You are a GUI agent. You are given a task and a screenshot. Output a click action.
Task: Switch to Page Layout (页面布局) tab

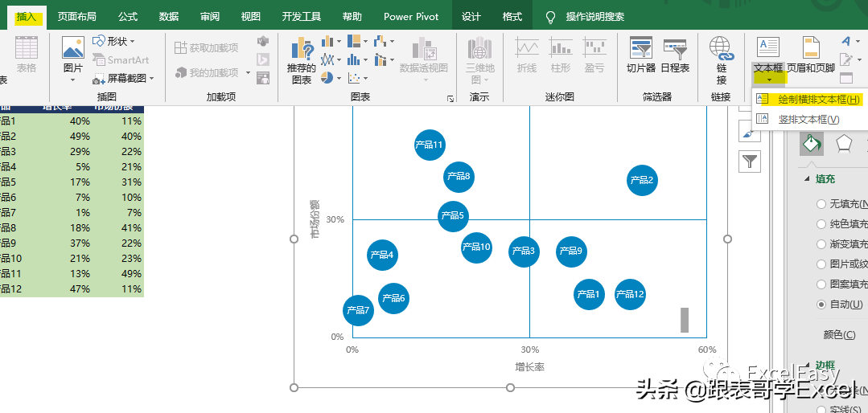tap(76, 17)
